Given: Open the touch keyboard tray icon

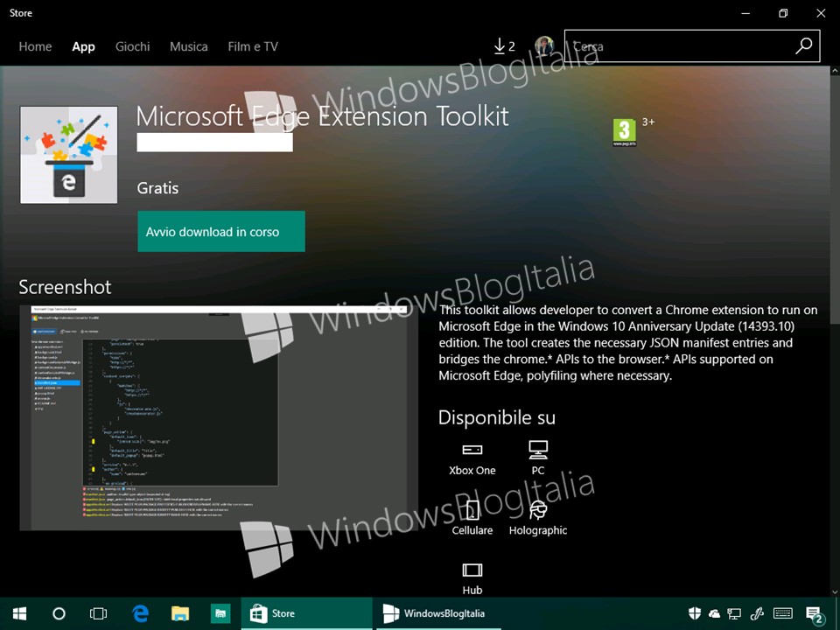Looking at the screenshot, I should 783,613.
